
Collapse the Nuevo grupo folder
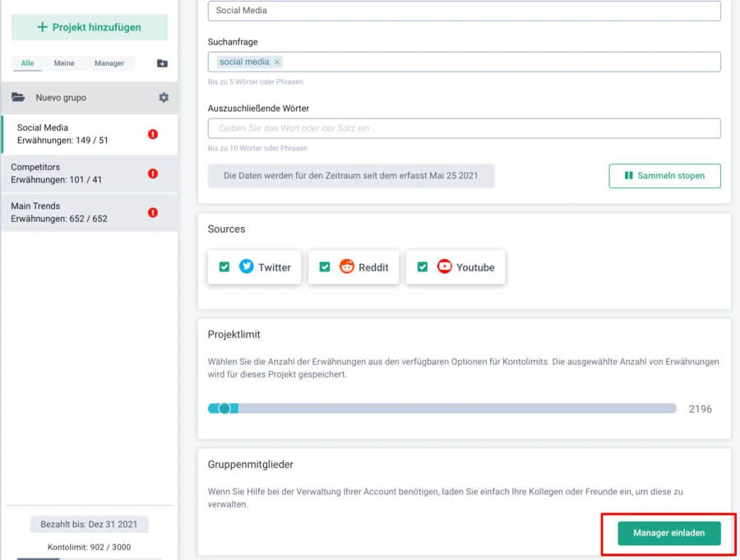coord(18,97)
